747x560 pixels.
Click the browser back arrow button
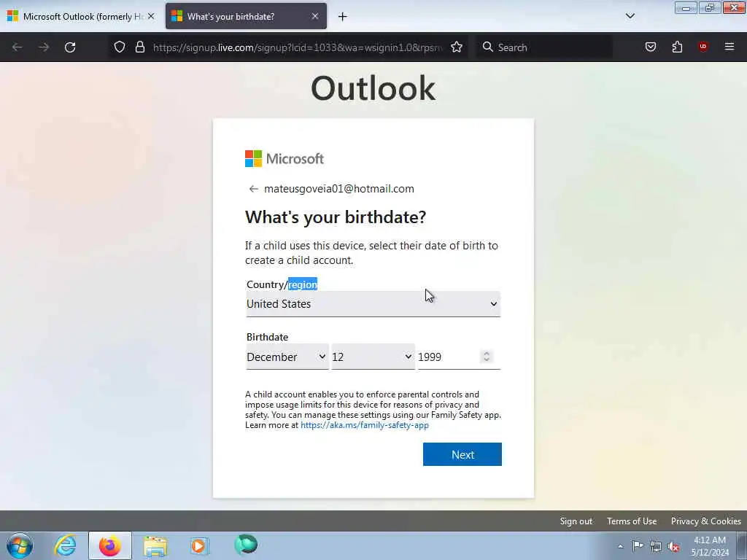tap(18, 47)
